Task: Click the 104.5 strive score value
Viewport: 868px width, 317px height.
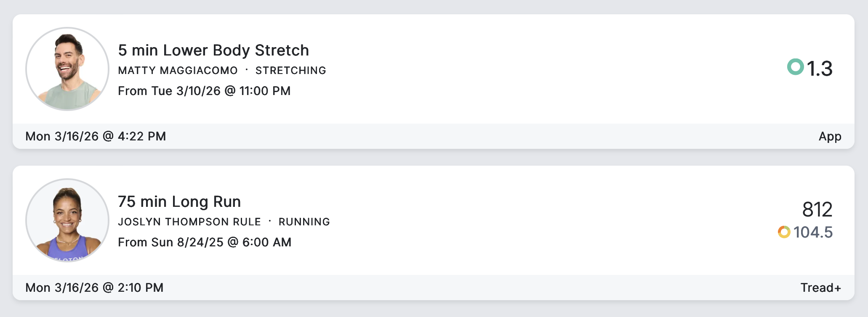Action: tap(813, 232)
